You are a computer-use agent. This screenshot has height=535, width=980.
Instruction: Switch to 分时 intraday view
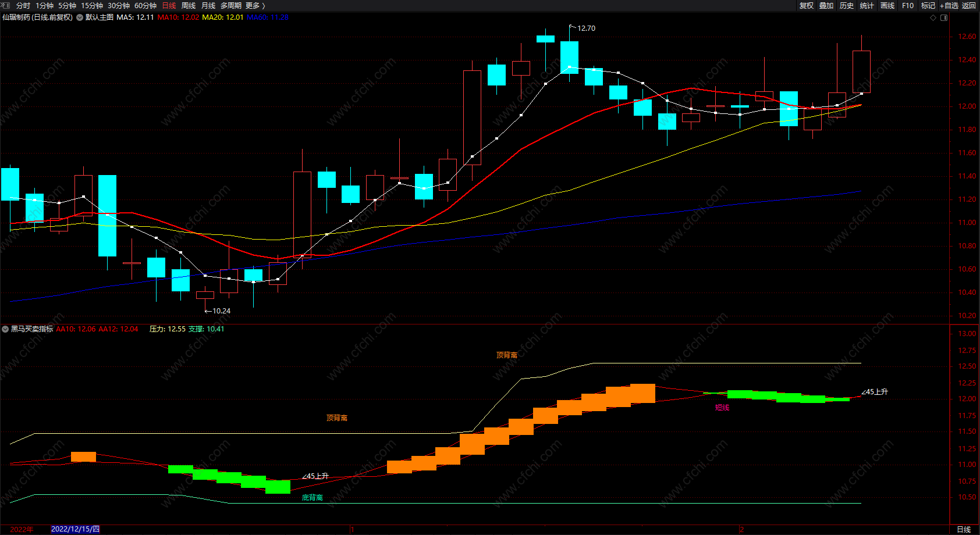tap(23, 6)
